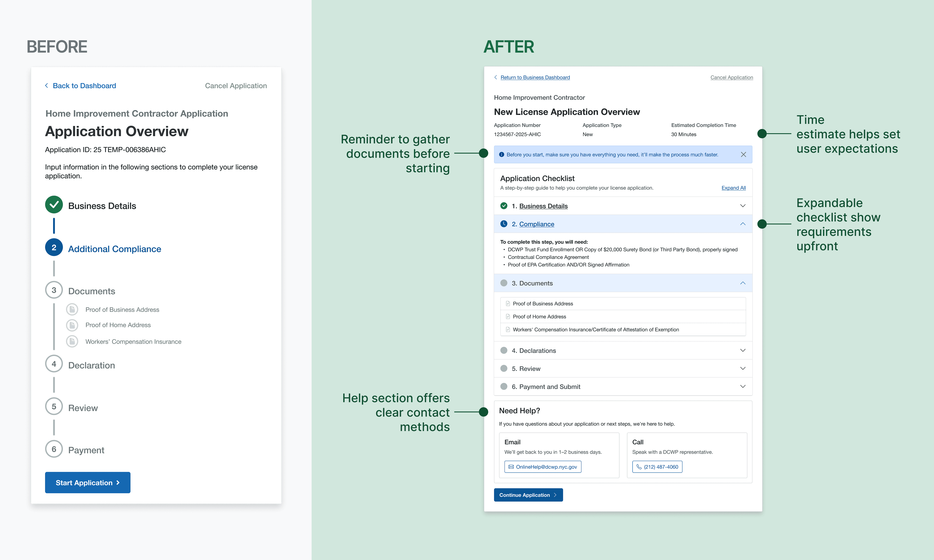
Task: Open the Back to Dashboard link
Action: [x=84, y=86]
